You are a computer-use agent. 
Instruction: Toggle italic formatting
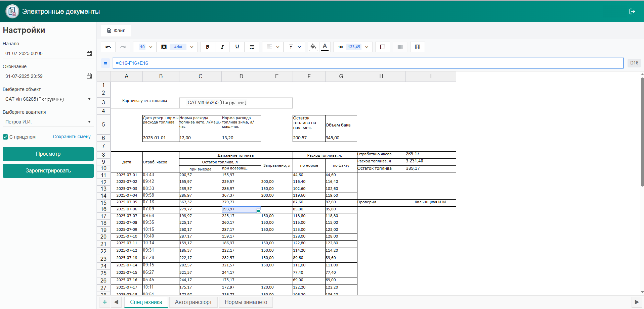click(x=222, y=47)
